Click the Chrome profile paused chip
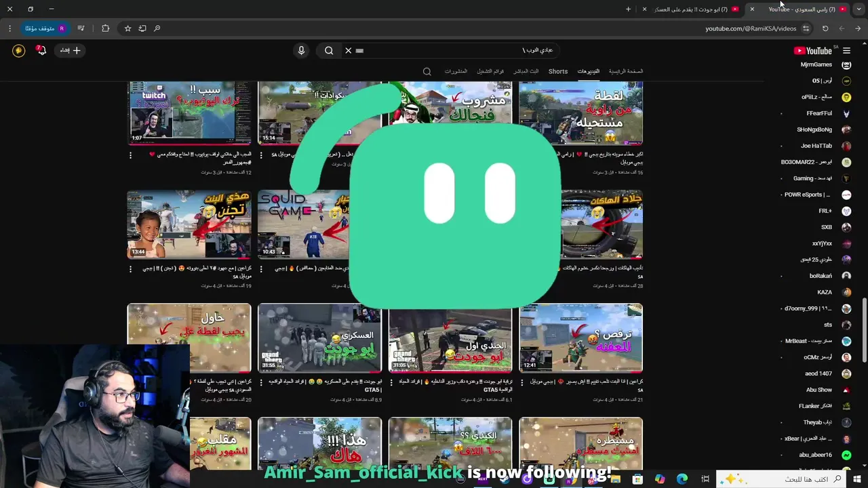This screenshot has height=488, width=868. click(x=45, y=28)
